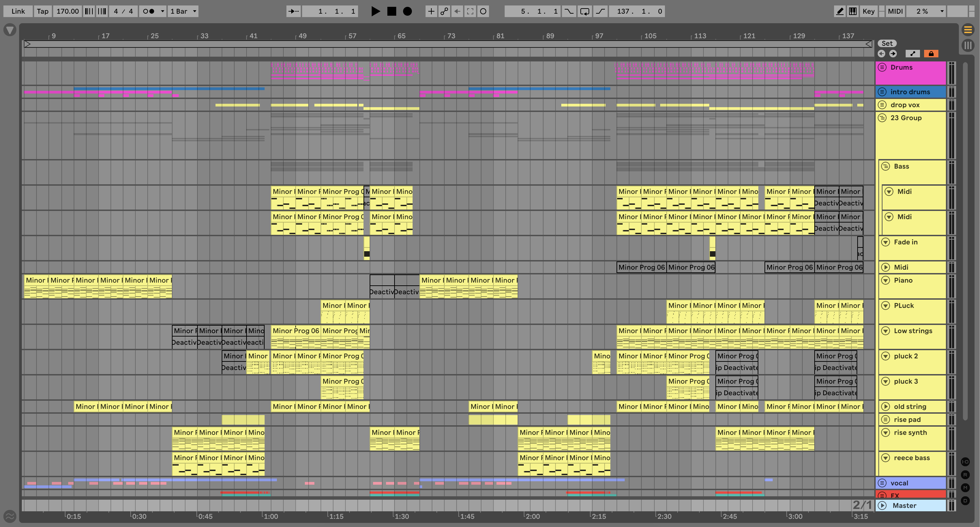Toggle the arrangement Loop switch
Screen dimensions: 980x527
pos(584,11)
